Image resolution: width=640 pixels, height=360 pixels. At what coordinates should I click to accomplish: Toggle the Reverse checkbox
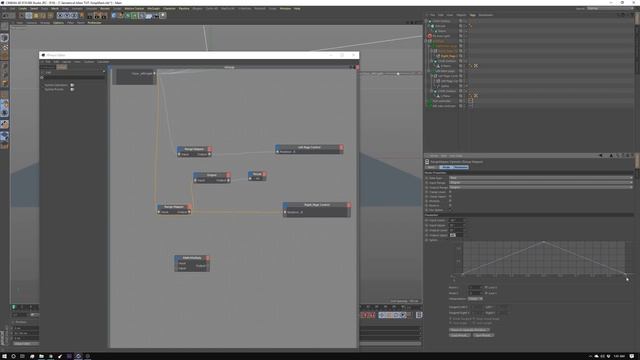tap(450, 205)
